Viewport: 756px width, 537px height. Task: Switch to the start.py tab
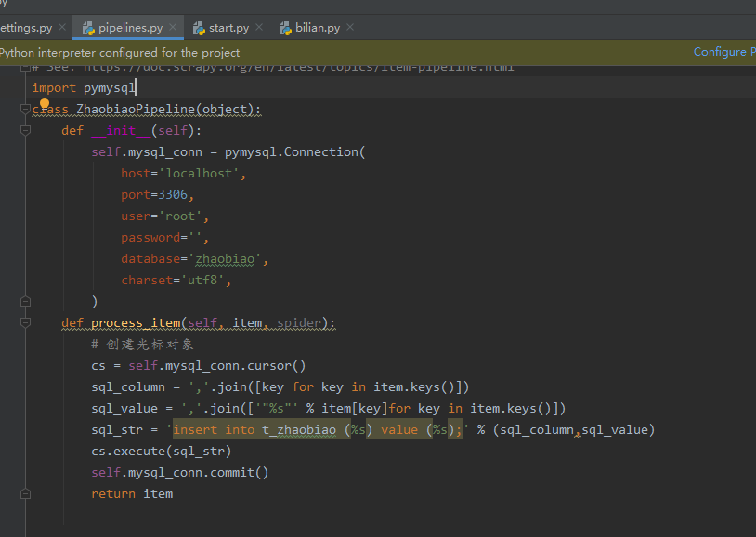pos(228,28)
